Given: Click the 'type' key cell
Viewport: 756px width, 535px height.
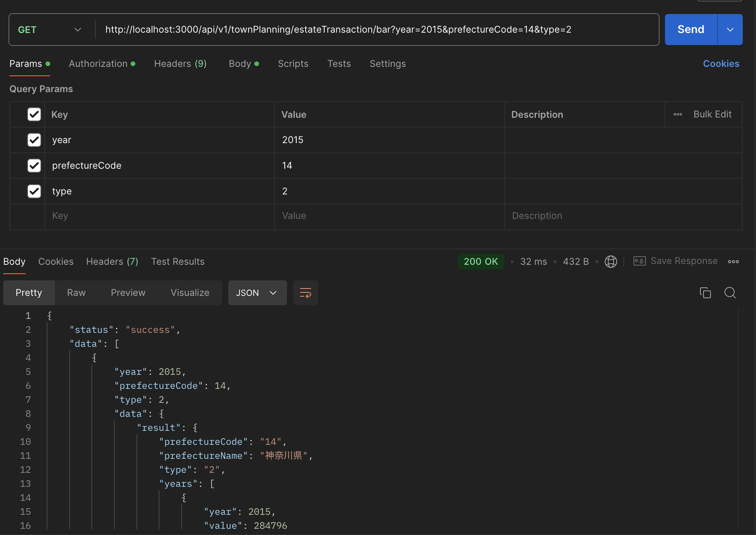Looking at the screenshot, I should coord(159,191).
